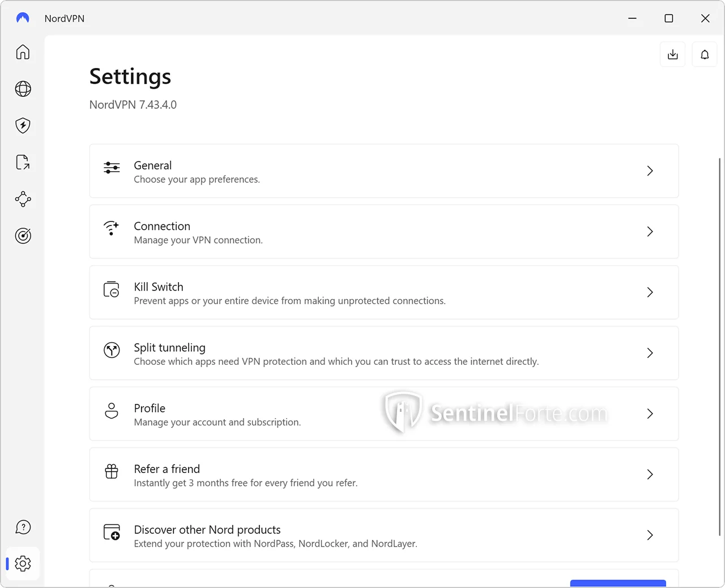Click the Refer a friend gift icon
The image size is (725, 588).
112,471
